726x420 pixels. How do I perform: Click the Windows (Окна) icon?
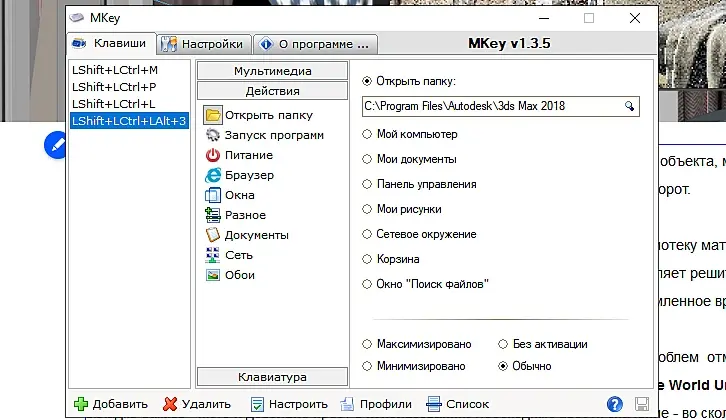pyautogui.click(x=212, y=195)
